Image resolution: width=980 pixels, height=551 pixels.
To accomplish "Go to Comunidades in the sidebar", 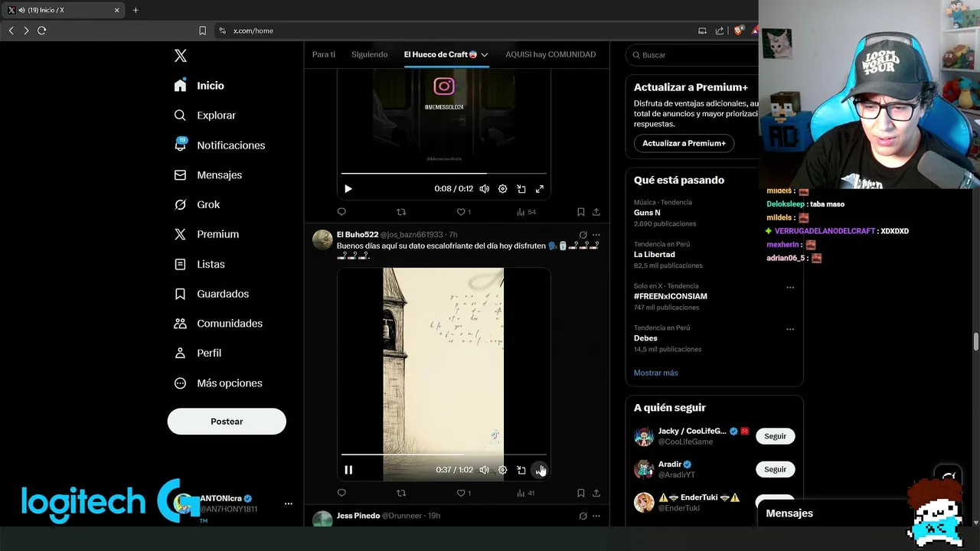I will (x=218, y=324).
